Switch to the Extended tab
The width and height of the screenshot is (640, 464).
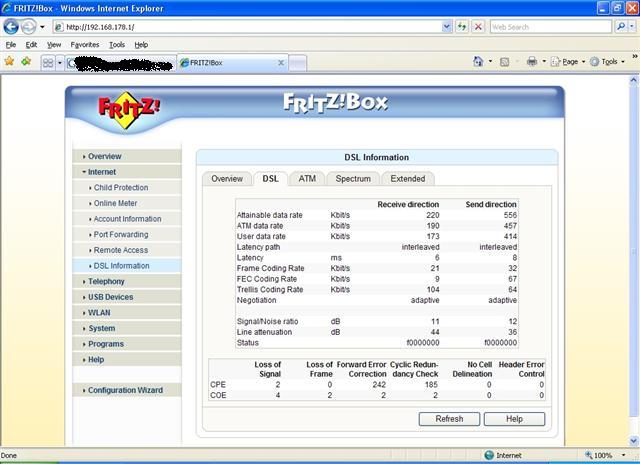coord(408,179)
